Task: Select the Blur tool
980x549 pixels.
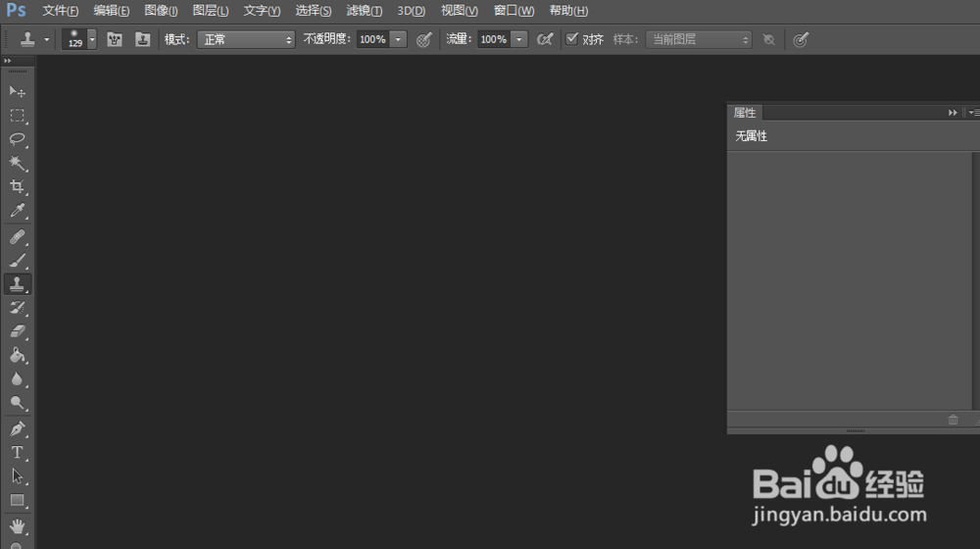Action: (17, 379)
